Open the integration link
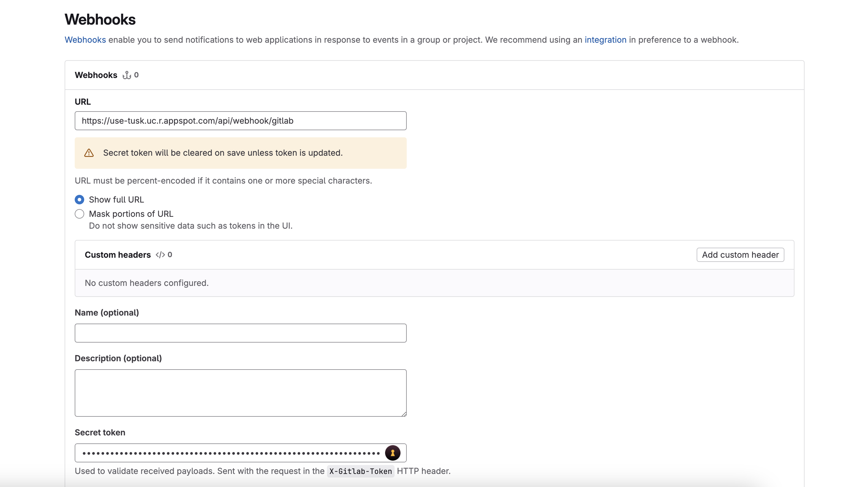 pos(605,40)
